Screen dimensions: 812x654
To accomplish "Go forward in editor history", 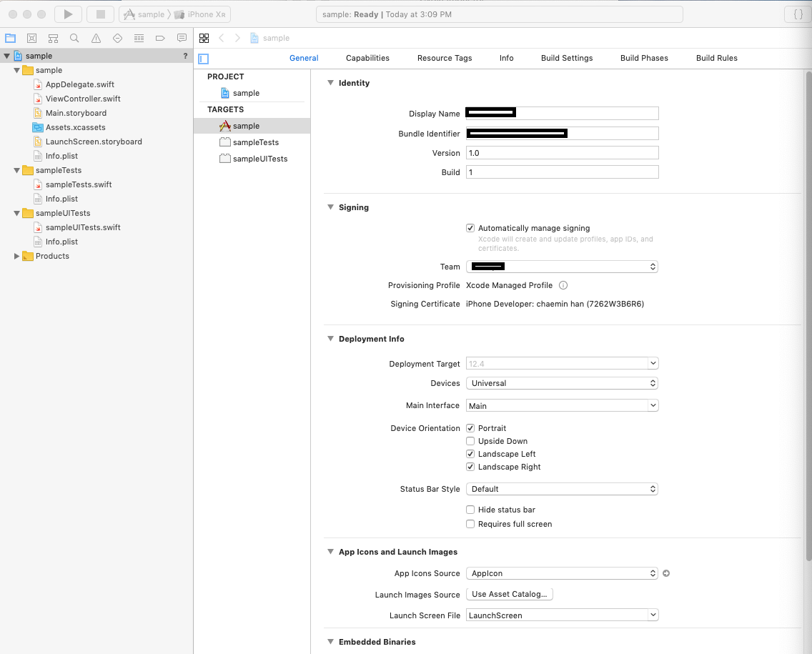I will 237,38.
